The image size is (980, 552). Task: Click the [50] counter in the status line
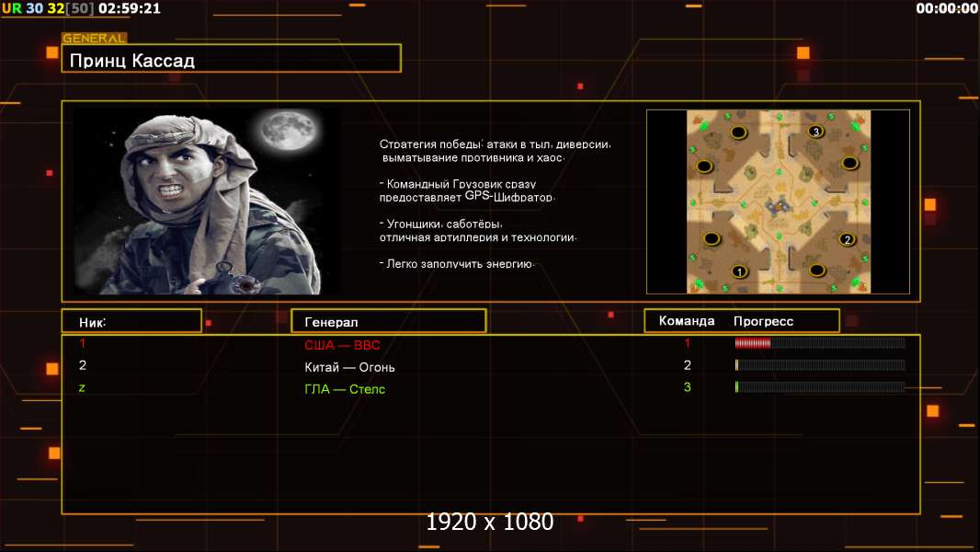pos(80,8)
